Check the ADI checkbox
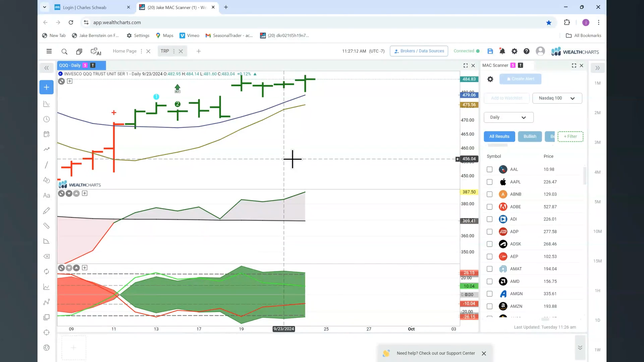Viewport: 644px width, 362px height. coord(490,219)
